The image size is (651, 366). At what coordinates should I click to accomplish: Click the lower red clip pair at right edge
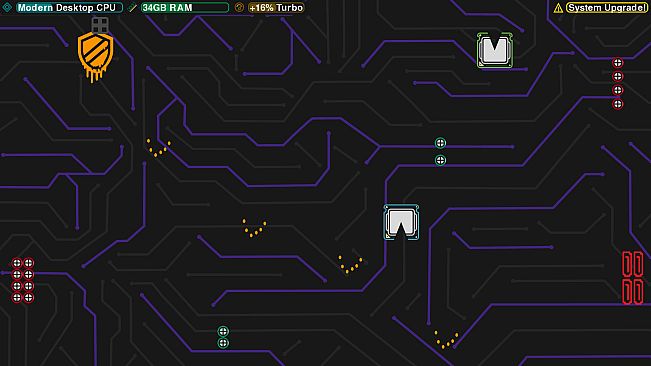coord(632,291)
